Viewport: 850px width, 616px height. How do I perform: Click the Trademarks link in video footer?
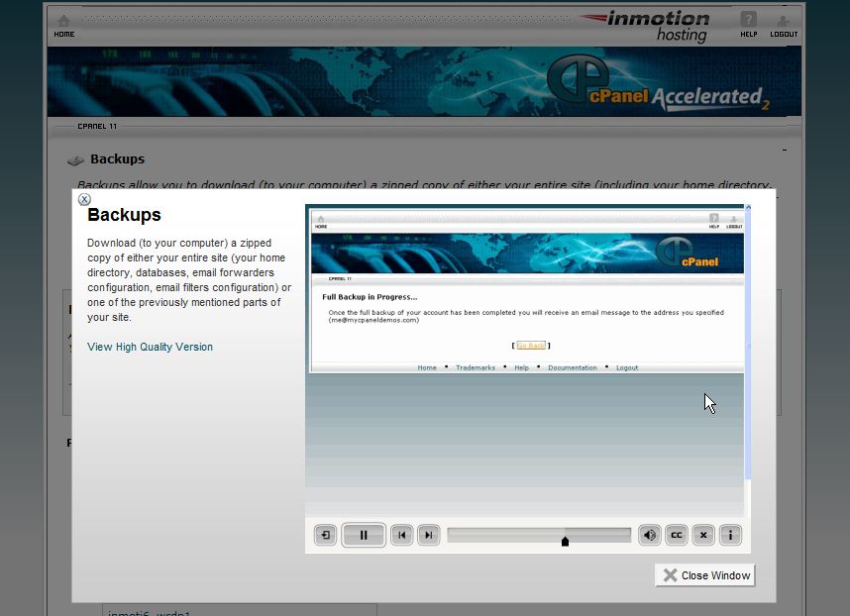point(475,367)
